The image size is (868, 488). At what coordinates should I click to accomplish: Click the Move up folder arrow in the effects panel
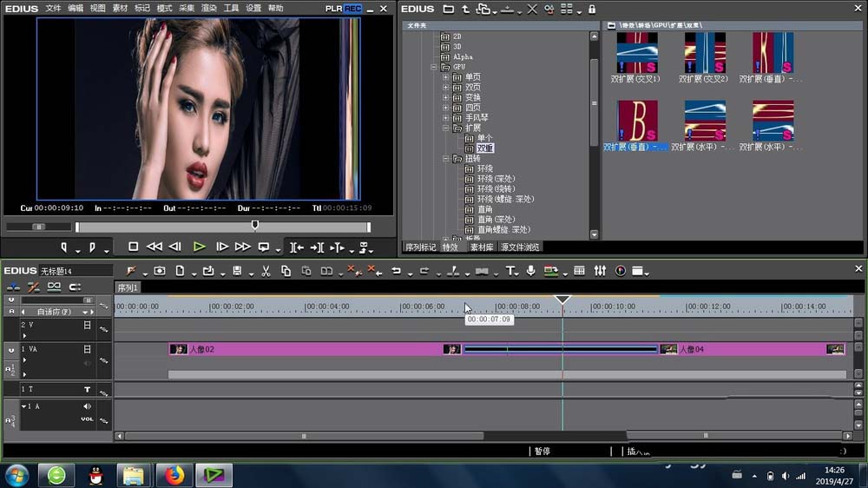465,9
